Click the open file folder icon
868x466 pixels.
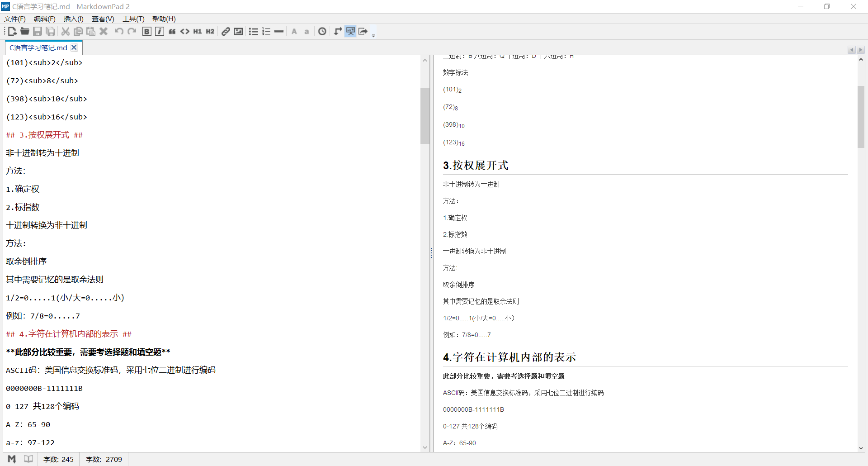point(25,31)
